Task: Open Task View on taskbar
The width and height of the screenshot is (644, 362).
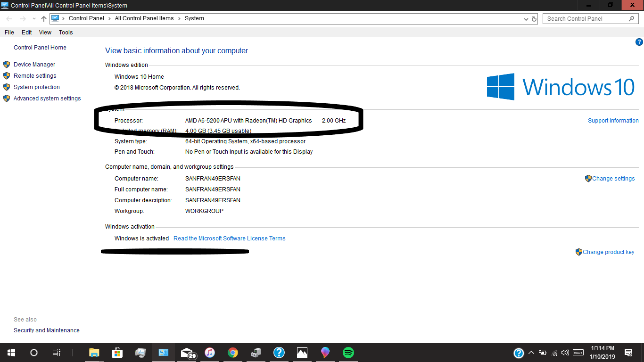Action: click(x=57, y=353)
